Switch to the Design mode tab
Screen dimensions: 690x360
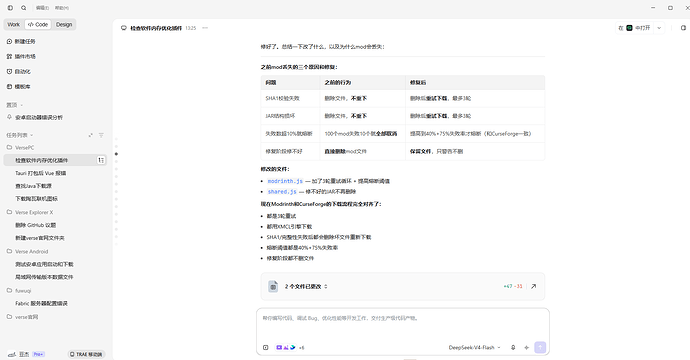64,25
